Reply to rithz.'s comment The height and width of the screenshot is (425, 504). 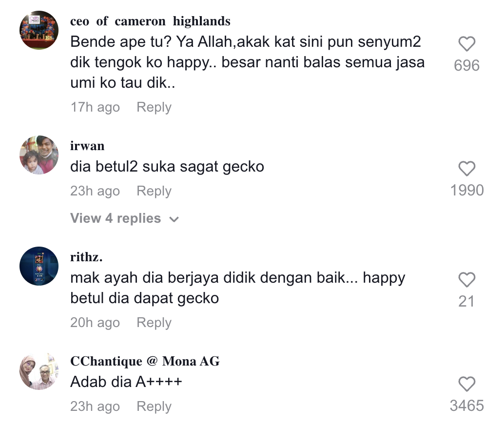(154, 323)
